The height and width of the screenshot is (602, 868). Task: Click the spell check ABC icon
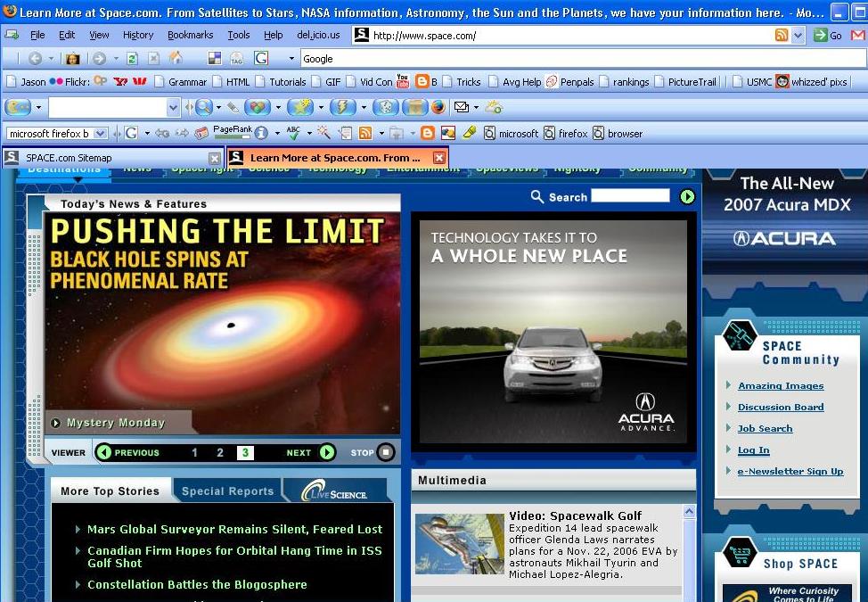(292, 133)
